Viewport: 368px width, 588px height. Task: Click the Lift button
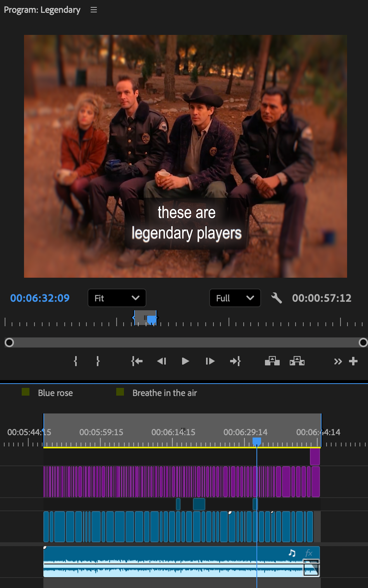pyautogui.click(x=272, y=361)
